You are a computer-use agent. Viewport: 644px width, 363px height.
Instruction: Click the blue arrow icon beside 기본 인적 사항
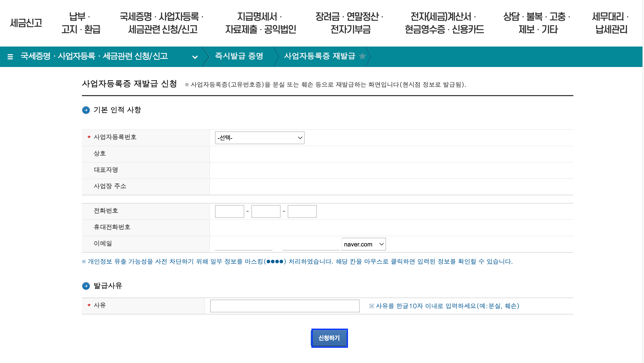(86, 110)
